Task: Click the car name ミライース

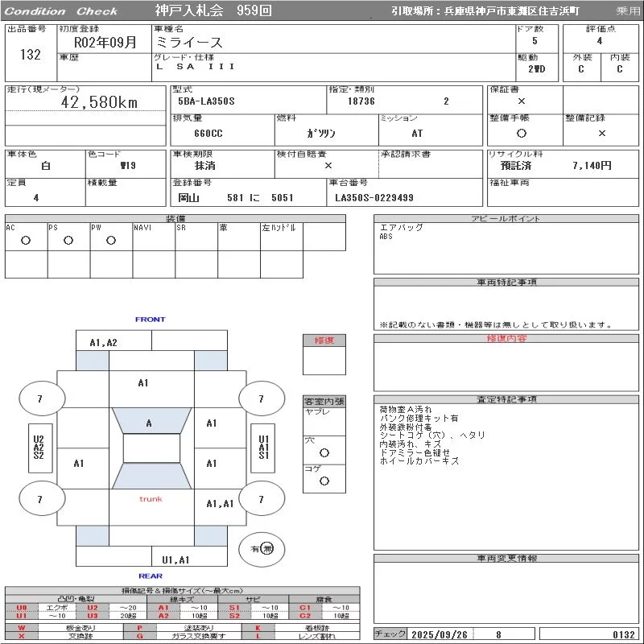Action: [189, 43]
